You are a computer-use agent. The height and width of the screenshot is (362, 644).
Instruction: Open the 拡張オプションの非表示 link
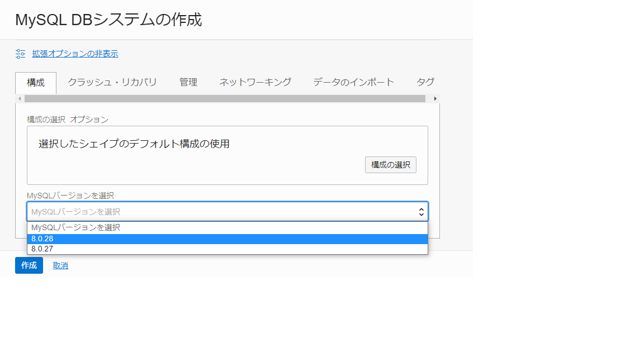(x=75, y=54)
